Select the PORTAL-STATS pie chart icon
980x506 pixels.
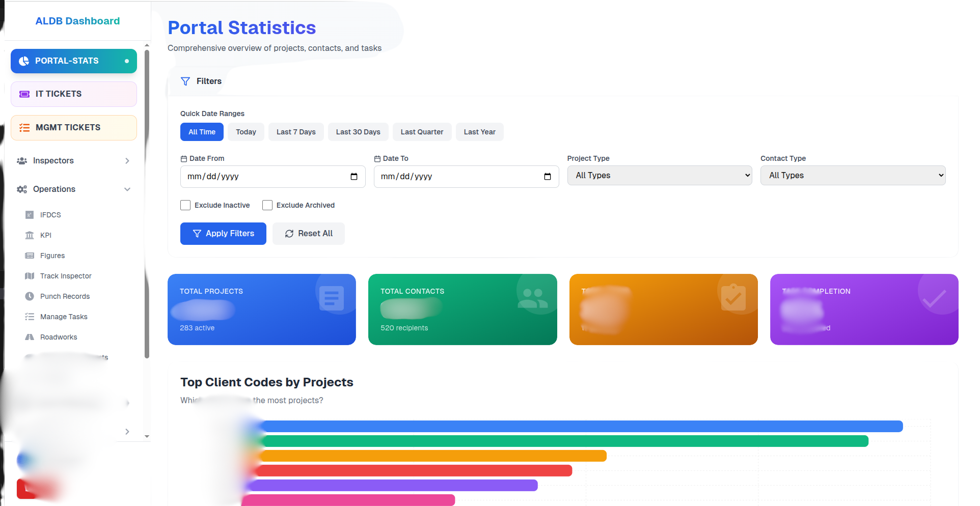pyautogui.click(x=24, y=61)
